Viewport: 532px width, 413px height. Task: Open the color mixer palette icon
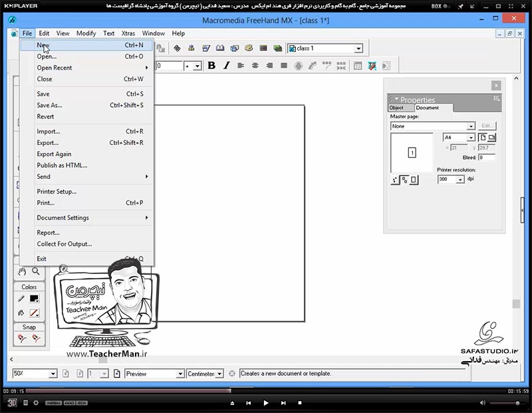pyautogui.click(x=249, y=48)
